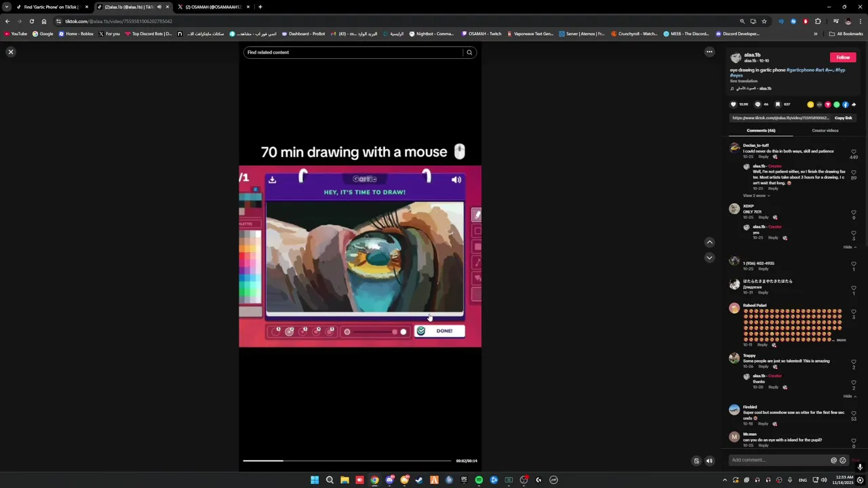The image size is (868, 488).
Task: Click the Find related content search box
Action: click(353, 52)
